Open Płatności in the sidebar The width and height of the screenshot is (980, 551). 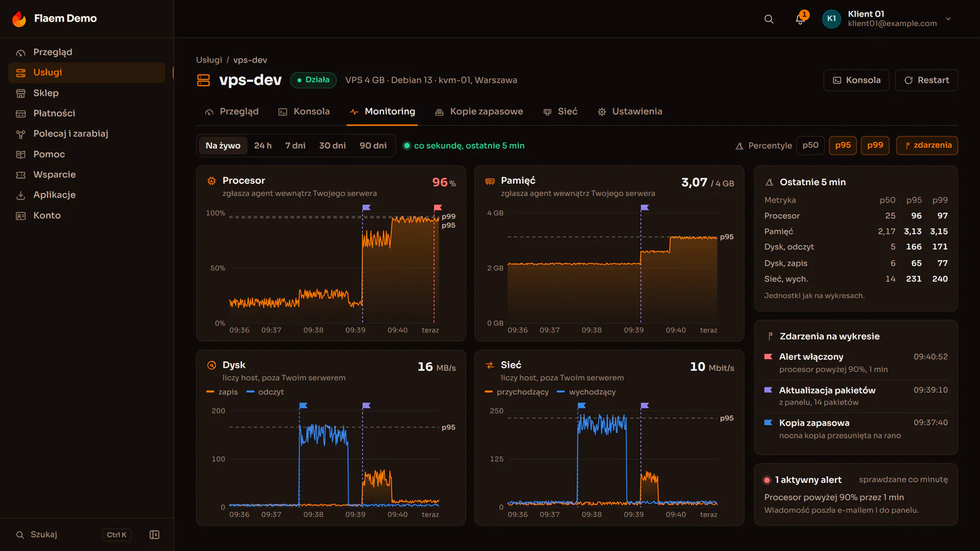(87, 113)
